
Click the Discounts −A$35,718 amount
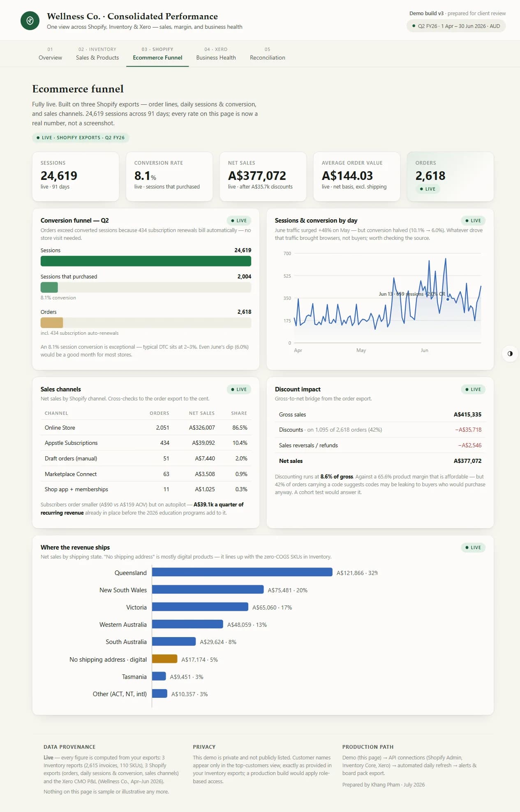pos(468,430)
